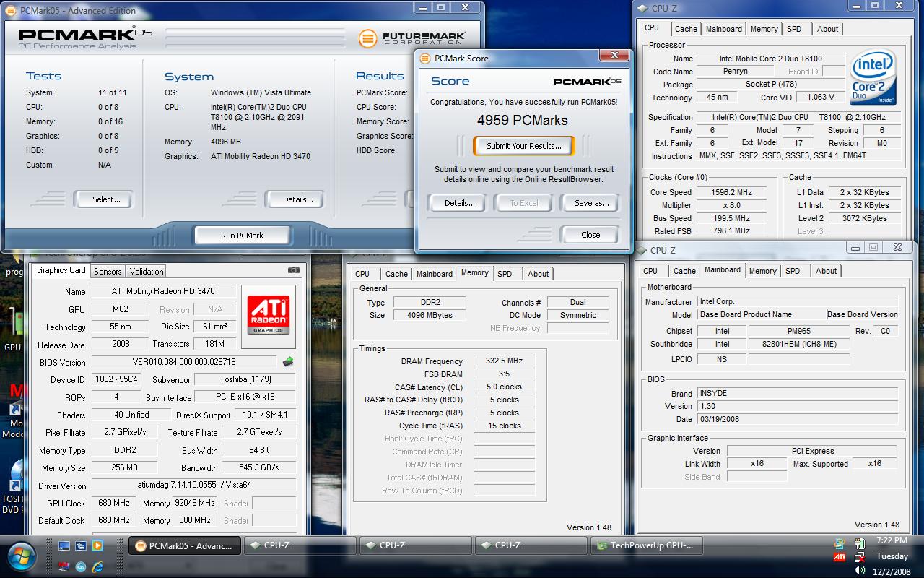Open About tab in the Intel Corp. mainboard CPU-Z window
The width and height of the screenshot is (924, 578).
coord(826,271)
